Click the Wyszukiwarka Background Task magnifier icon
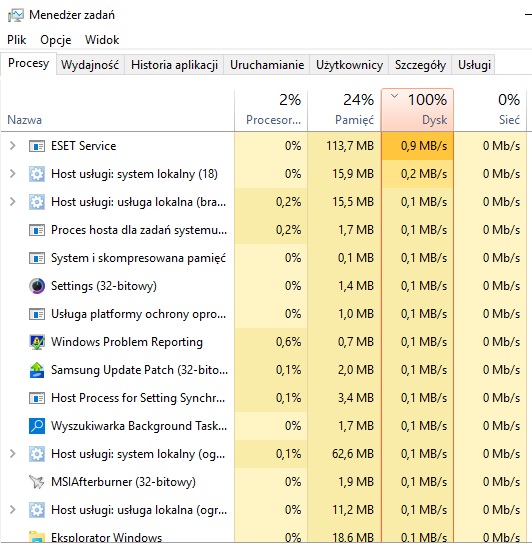Viewport: 532px width, 549px height. pos(37,426)
